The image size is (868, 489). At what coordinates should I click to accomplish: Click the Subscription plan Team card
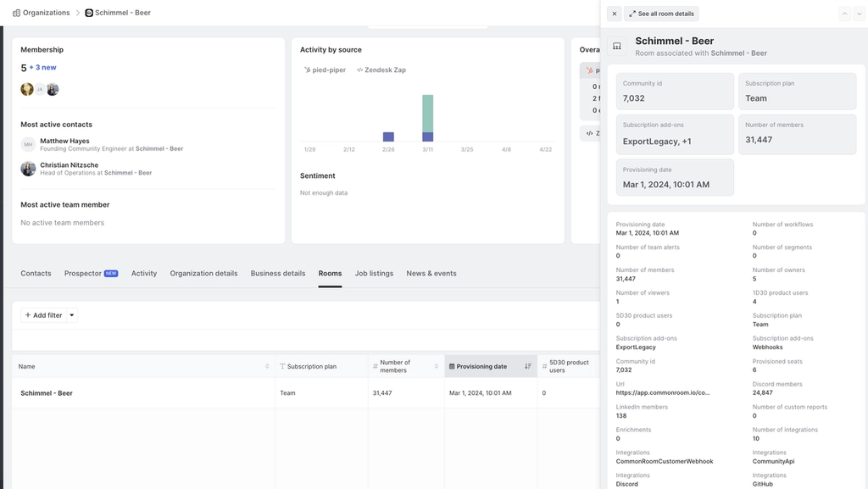coord(797,92)
